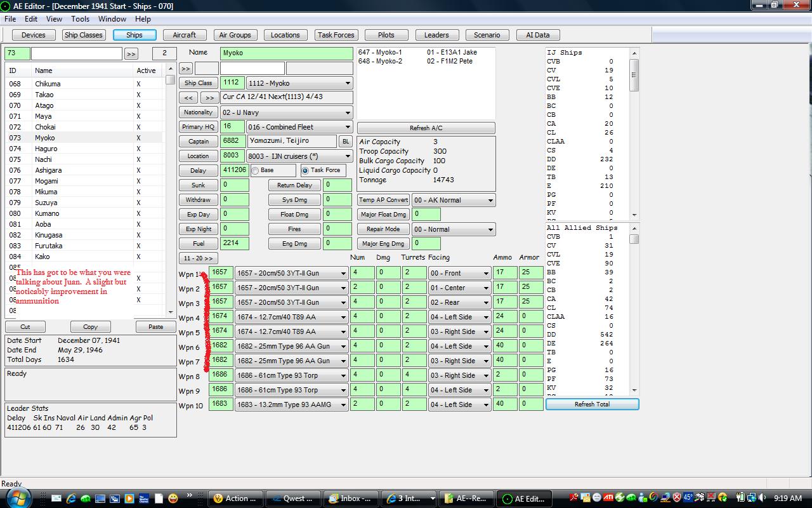The height and width of the screenshot is (508, 812).
Task: Expand the Nationality 02 - IJ Navy dropdown
Action: click(x=286, y=112)
